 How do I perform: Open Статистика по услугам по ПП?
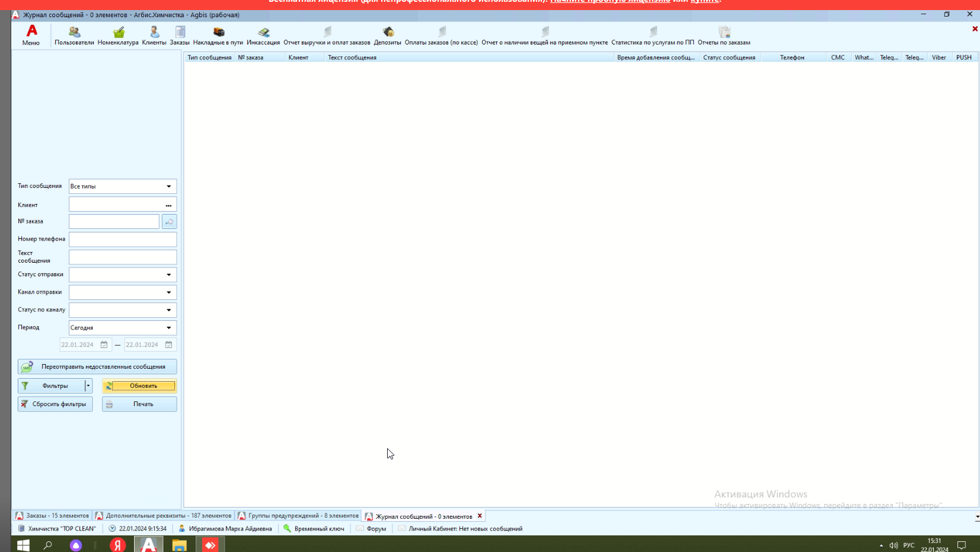click(653, 35)
